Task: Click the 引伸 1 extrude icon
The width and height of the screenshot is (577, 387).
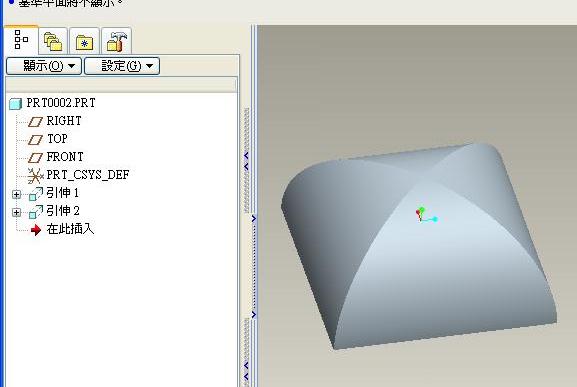Action: (x=36, y=194)
